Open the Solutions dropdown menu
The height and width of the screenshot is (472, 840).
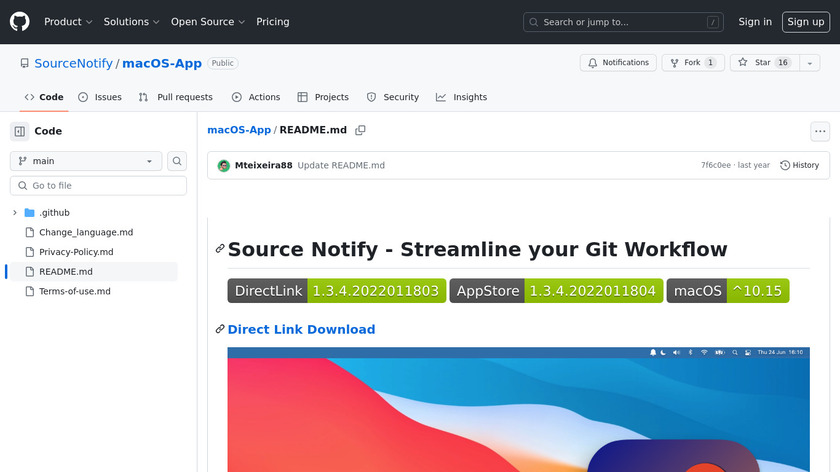click(132, 22)
